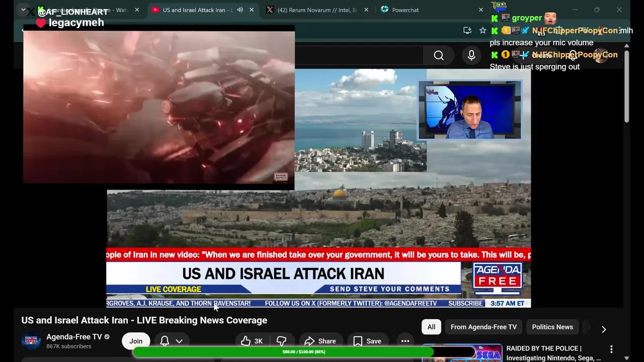Start voice search with microphone icon
This screenshot has width=644, height=362.
(x=471, y=55)
